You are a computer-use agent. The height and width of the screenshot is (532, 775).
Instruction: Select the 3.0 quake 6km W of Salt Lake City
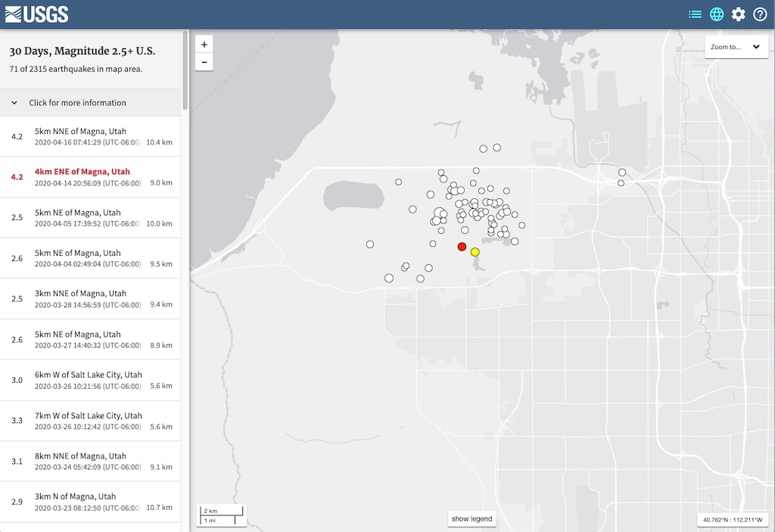click(91, 380)
